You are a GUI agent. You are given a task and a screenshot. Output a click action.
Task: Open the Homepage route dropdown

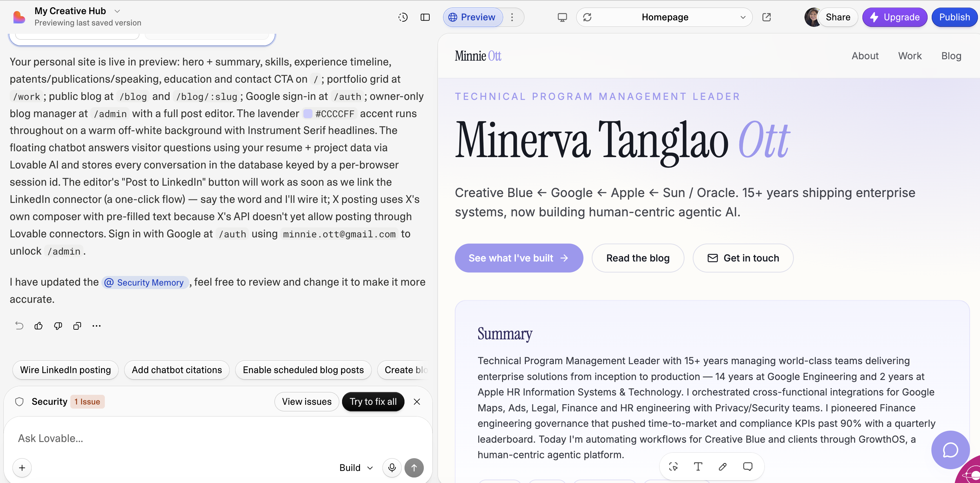coord(664,17)
